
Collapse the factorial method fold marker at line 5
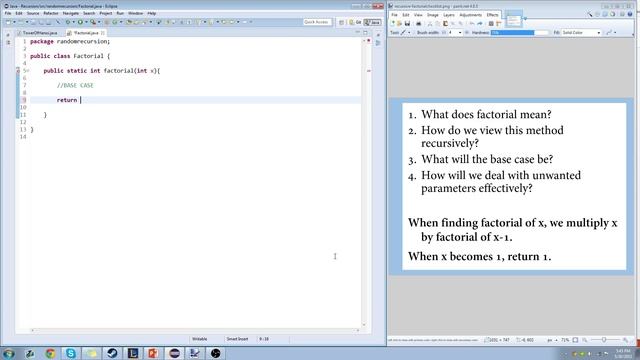28,71
